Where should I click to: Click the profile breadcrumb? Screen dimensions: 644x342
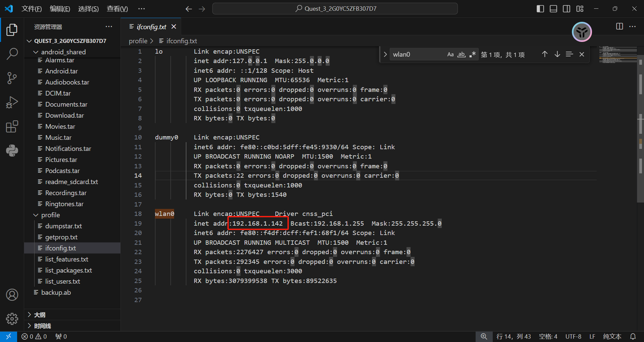[138, 41]
